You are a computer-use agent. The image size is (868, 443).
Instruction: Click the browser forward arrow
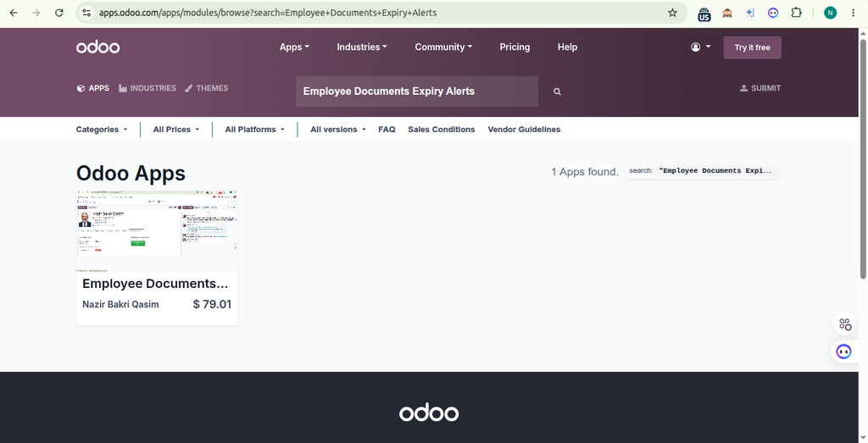click(x=36, y=13)
